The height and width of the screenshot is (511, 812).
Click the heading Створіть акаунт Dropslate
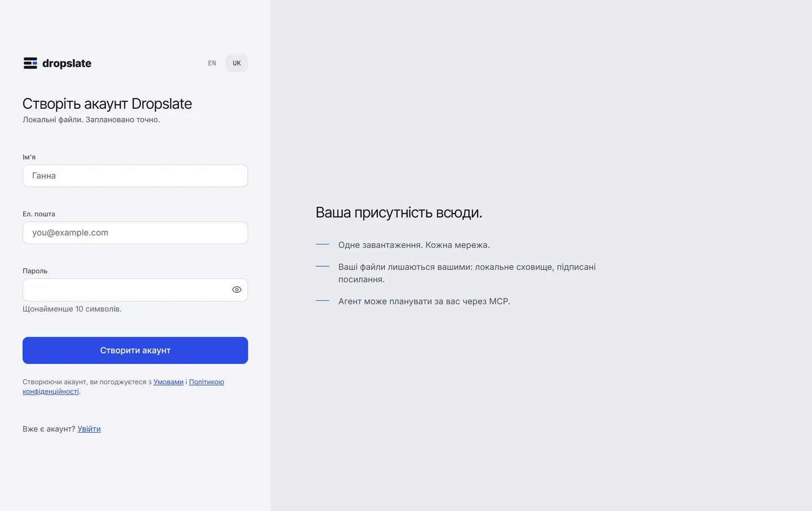click(107, 104)
